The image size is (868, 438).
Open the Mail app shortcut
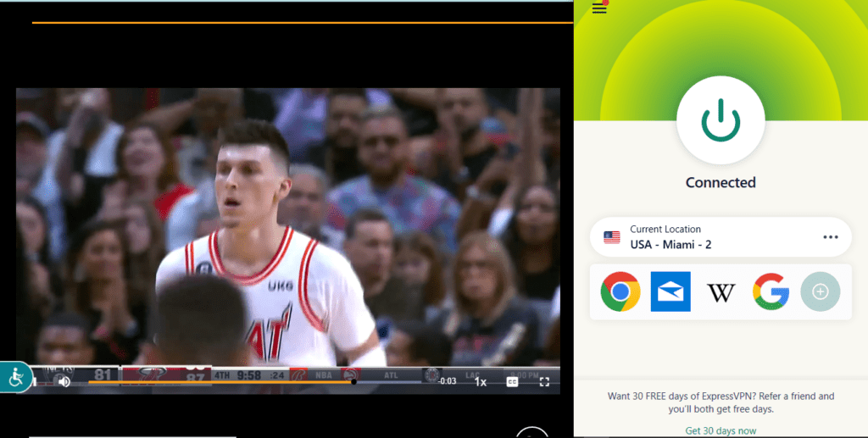click(x=670, y=292)
